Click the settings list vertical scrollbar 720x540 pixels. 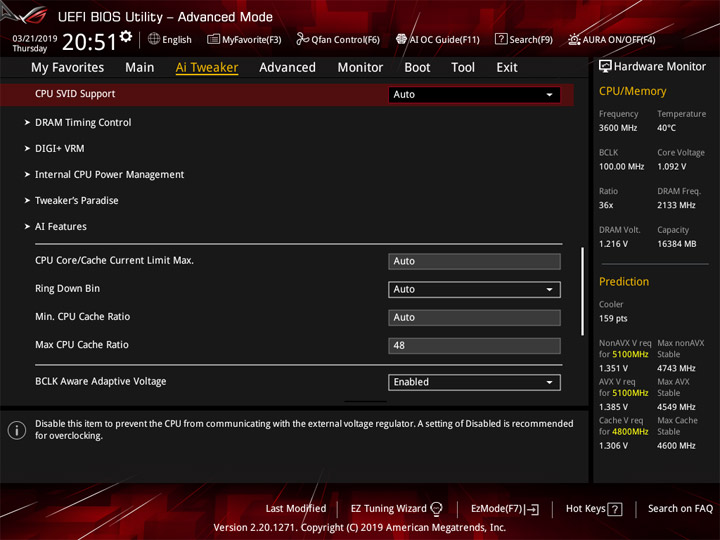tap(583, 292)
